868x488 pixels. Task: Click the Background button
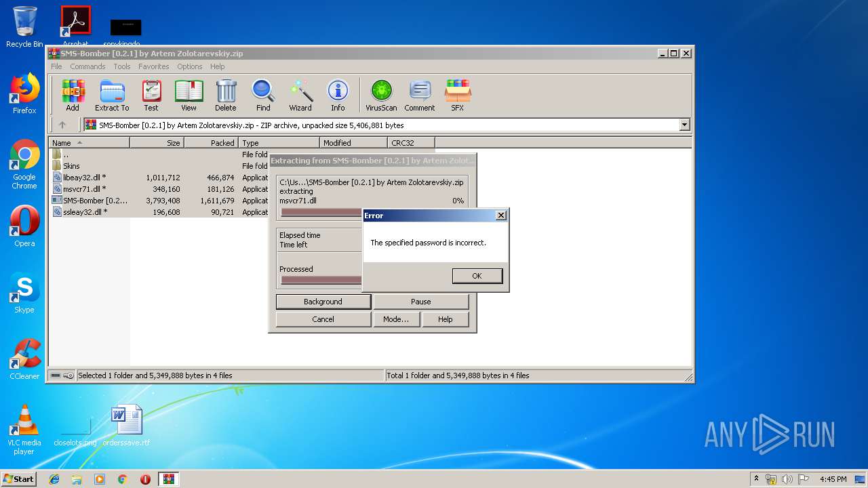pyautogui.click(x=323, y=302)
